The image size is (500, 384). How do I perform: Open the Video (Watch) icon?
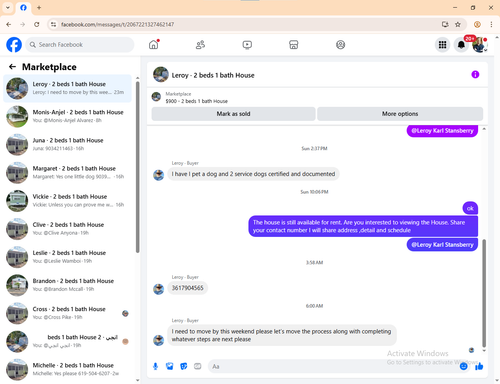coord(247,45)
